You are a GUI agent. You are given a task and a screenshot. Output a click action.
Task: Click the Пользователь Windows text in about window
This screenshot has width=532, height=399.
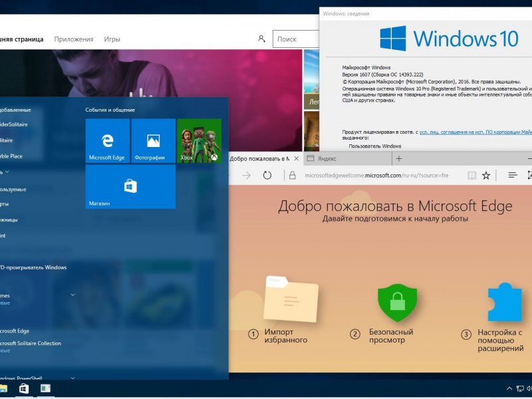375,146
